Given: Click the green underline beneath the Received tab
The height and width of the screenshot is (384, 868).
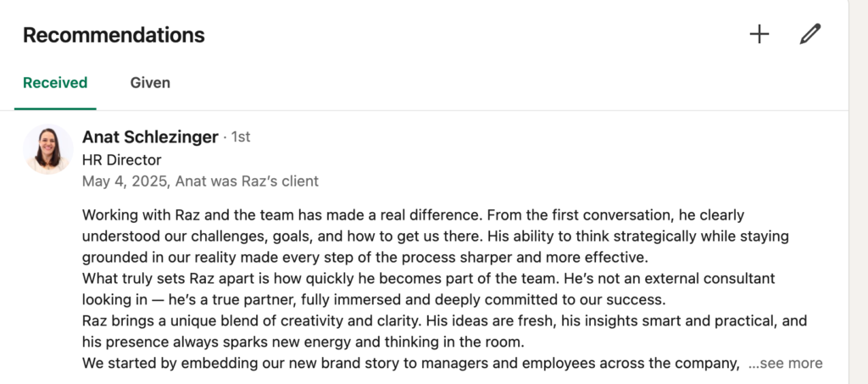Looking at the screenshot, I should coord(55,109).
